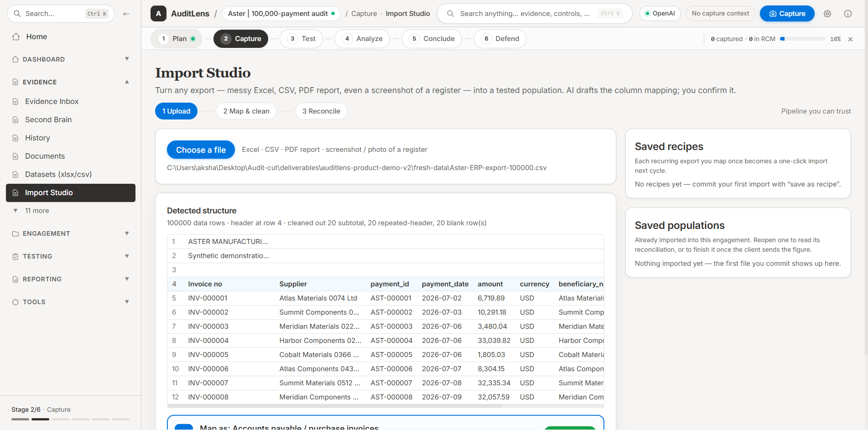Open the OpenAI provider pill
Viewport: 868px width, 430px height.
[660, 14]
